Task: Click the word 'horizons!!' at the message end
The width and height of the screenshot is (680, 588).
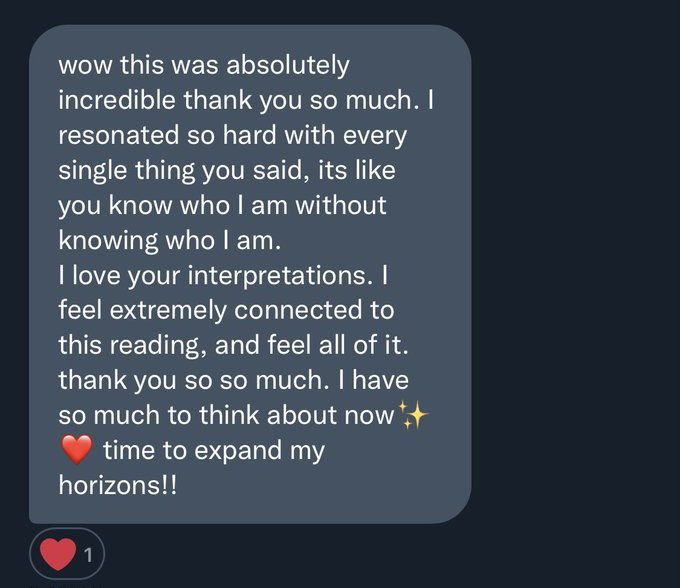Action: [x=118, y=485]
